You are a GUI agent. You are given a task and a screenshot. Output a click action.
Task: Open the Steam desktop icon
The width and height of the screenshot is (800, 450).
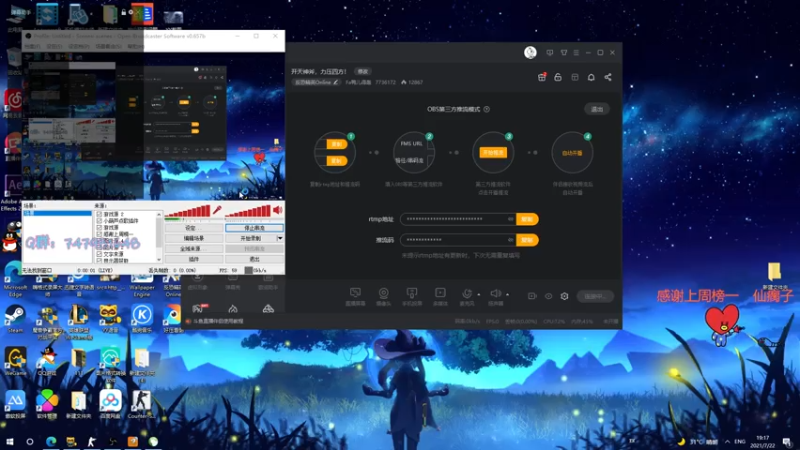coord(15,318)
